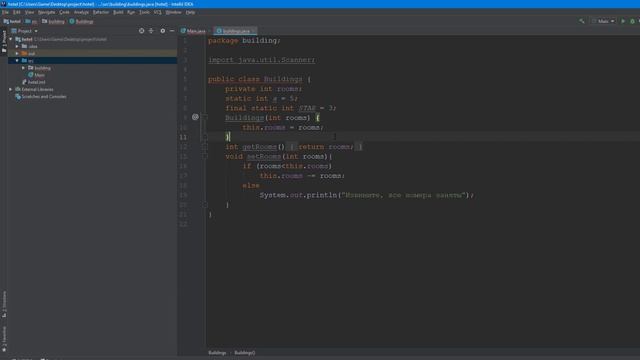Open the View menu
This screenshot has width=640, height=360.
click(x=29, y=12)
